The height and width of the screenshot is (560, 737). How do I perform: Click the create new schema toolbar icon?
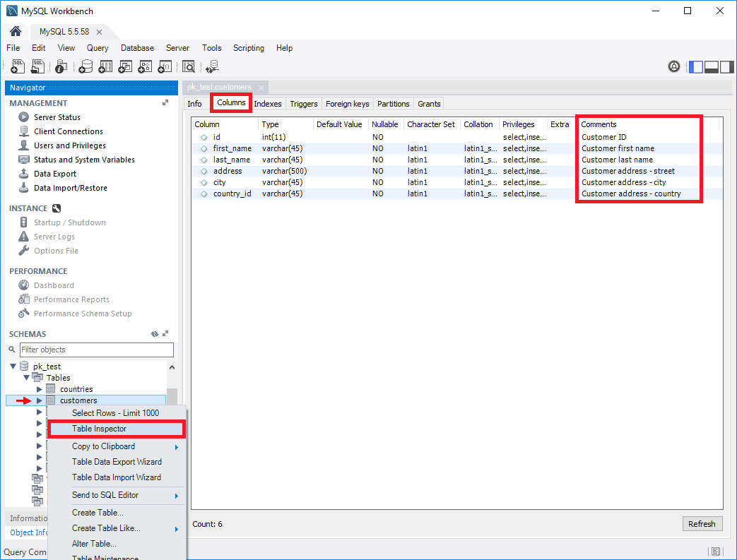pos(86,66)
